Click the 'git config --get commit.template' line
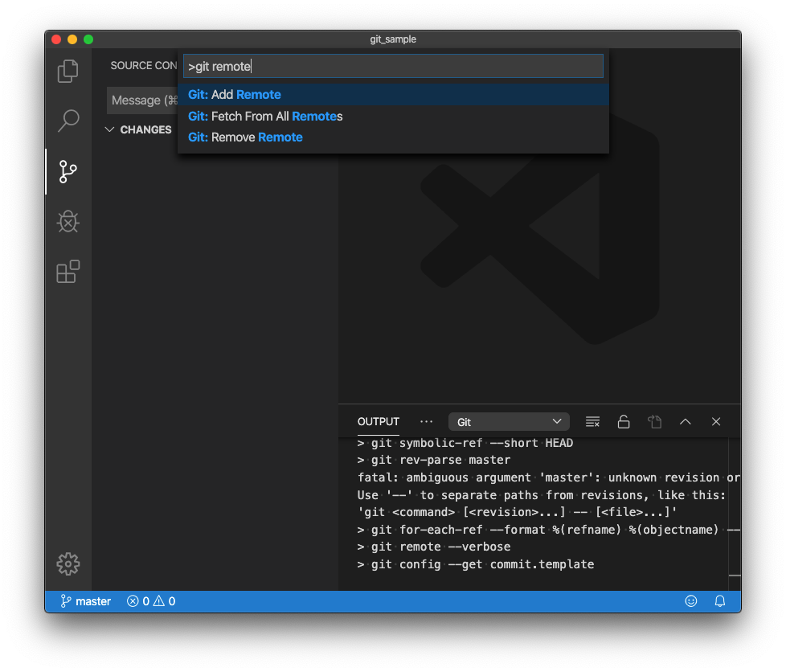Viewport: 786px width, 672px height. [x=476, y=564]
